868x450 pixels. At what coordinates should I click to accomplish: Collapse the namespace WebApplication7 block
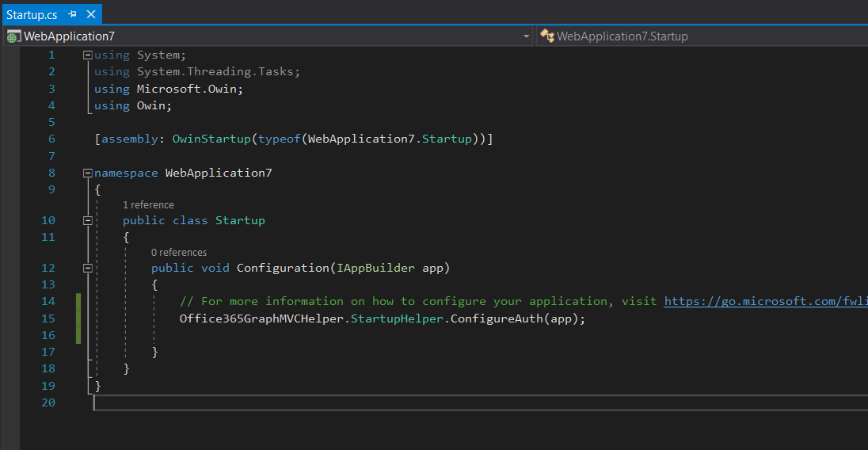[x=87, y=173]
